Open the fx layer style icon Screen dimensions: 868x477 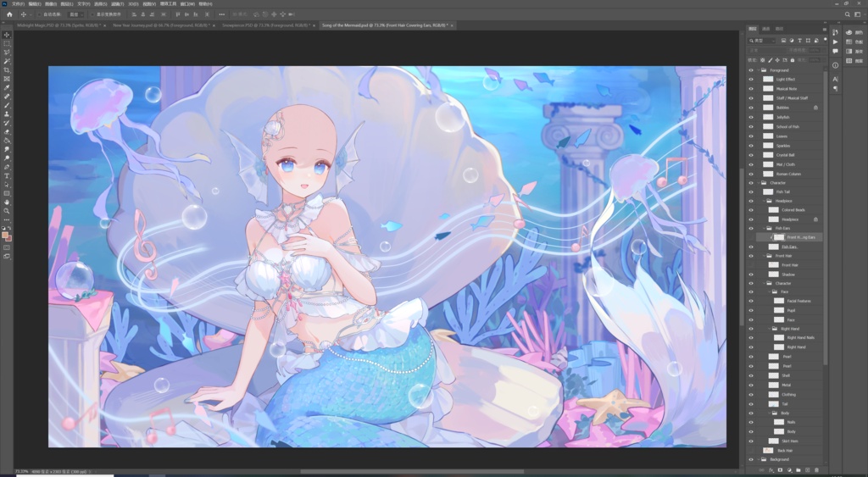coord(771,470)
